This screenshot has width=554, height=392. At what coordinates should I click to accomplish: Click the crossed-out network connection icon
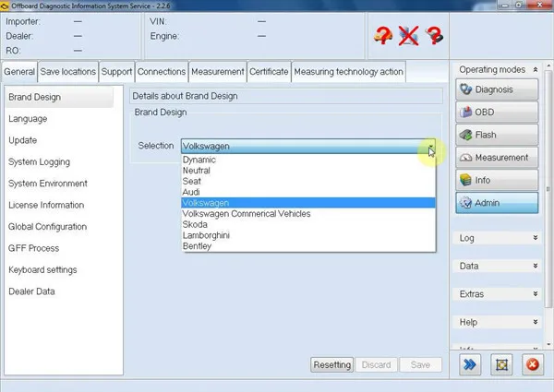[408, 35]
